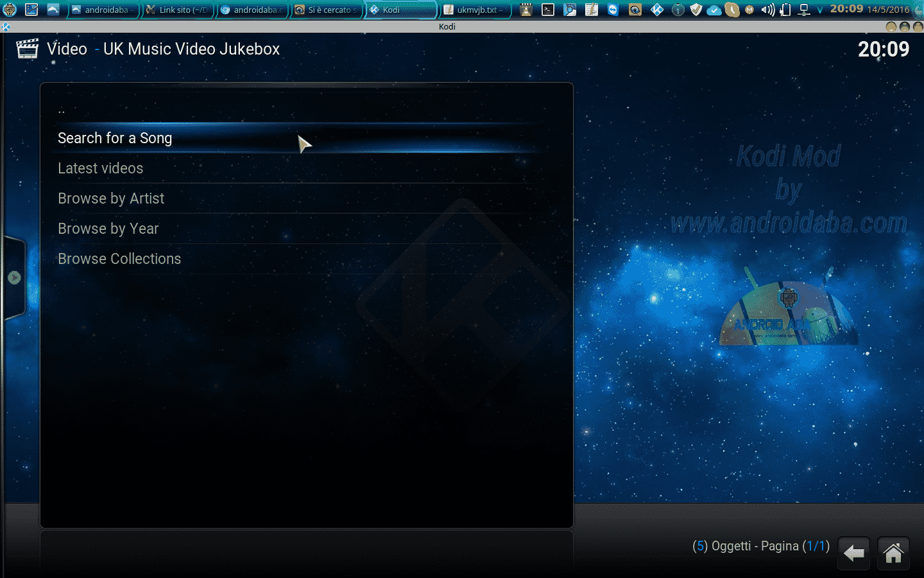This screenshot has width=924, height=578.
Task: Click the Kodi back arrow button
Action: click(854, 552)
